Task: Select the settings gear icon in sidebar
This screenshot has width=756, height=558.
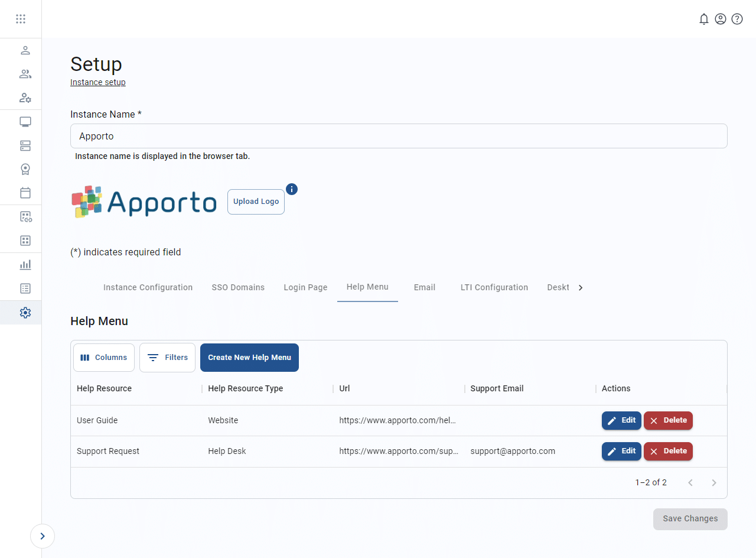Action: (x=25, y=313)
